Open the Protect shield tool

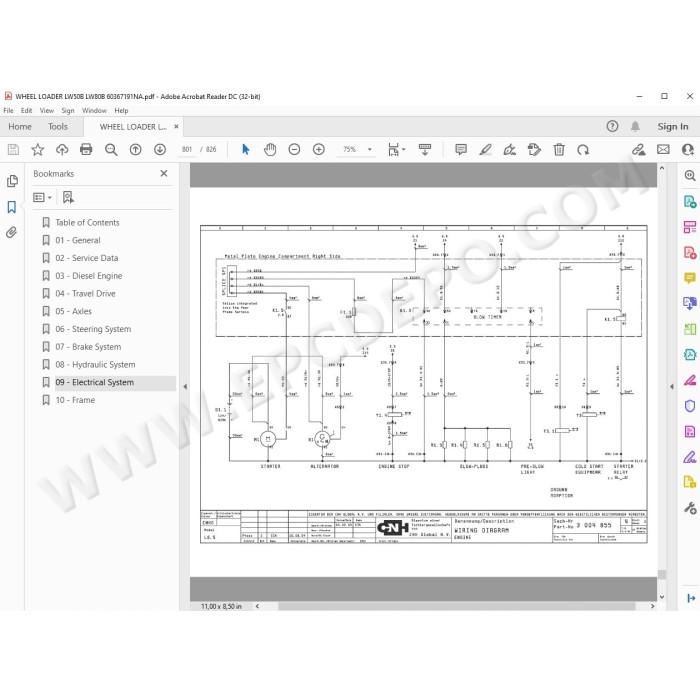point(690,406)
